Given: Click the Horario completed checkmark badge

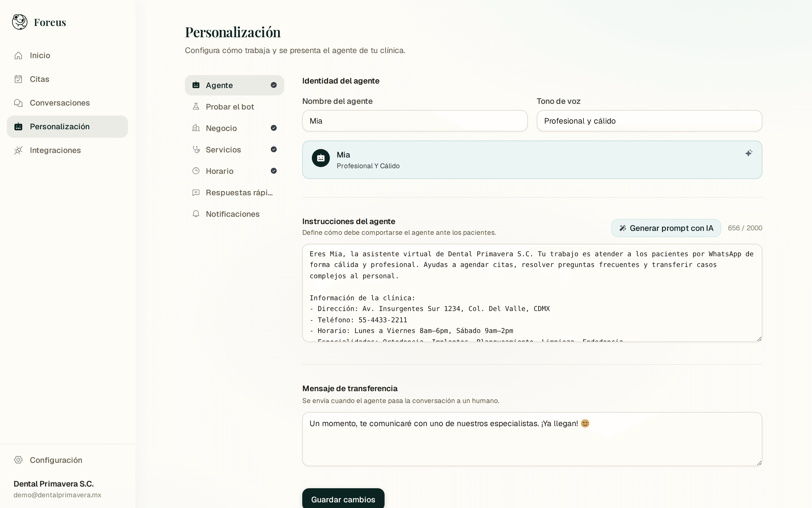Looking at the screenshot, I should pos(274,171).
